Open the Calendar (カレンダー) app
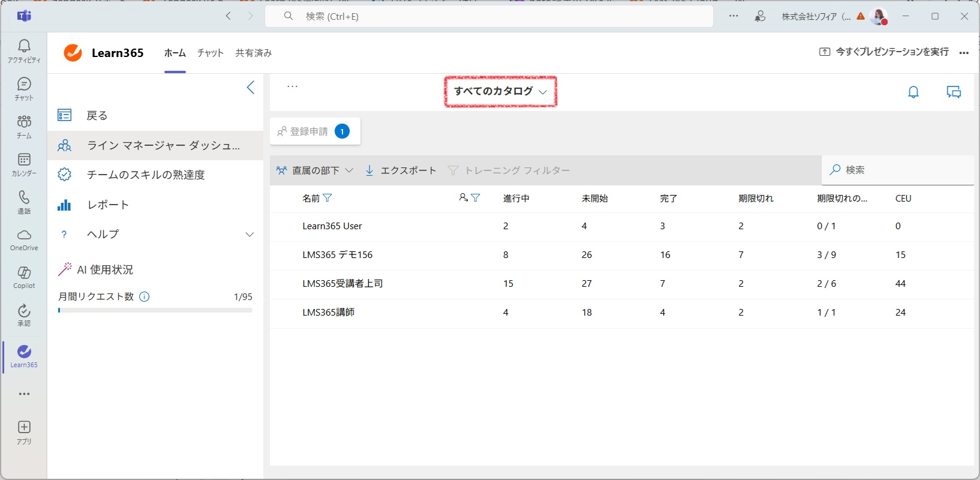 click(24, 164)
